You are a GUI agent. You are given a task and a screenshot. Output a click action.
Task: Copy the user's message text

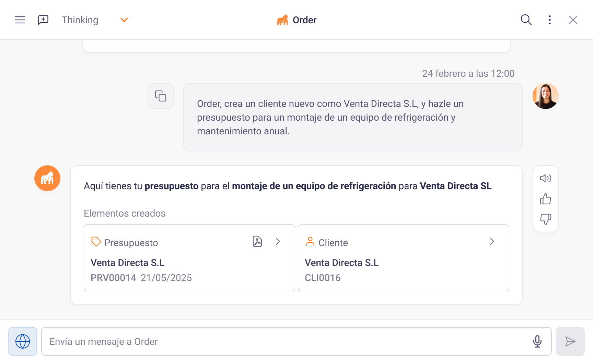(x=161, y=96)
